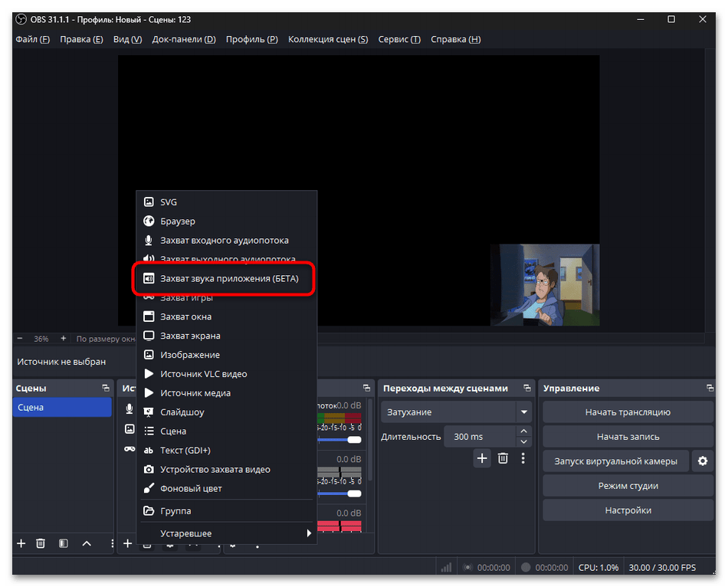Add Источник VLC видео
728x587 pixels.
pyautogui.click(x=227, y=374)
